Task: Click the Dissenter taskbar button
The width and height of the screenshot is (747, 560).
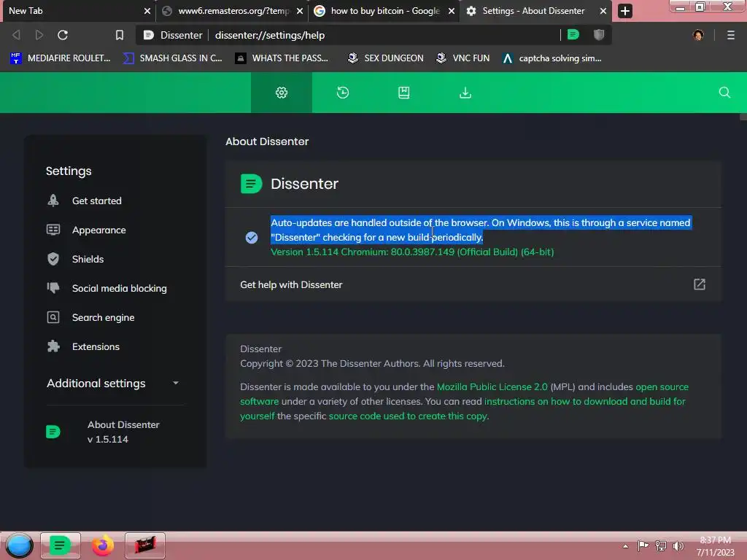Action: click(60, 545)
